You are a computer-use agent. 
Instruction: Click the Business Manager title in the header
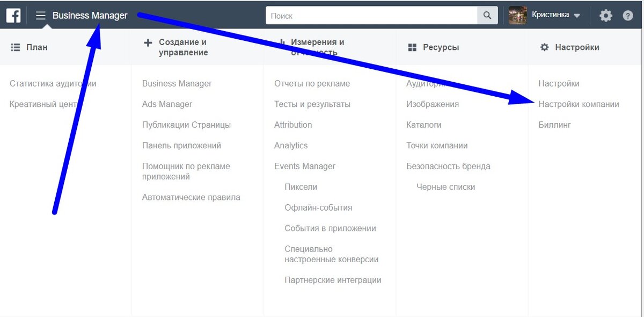tap(90, 16)
